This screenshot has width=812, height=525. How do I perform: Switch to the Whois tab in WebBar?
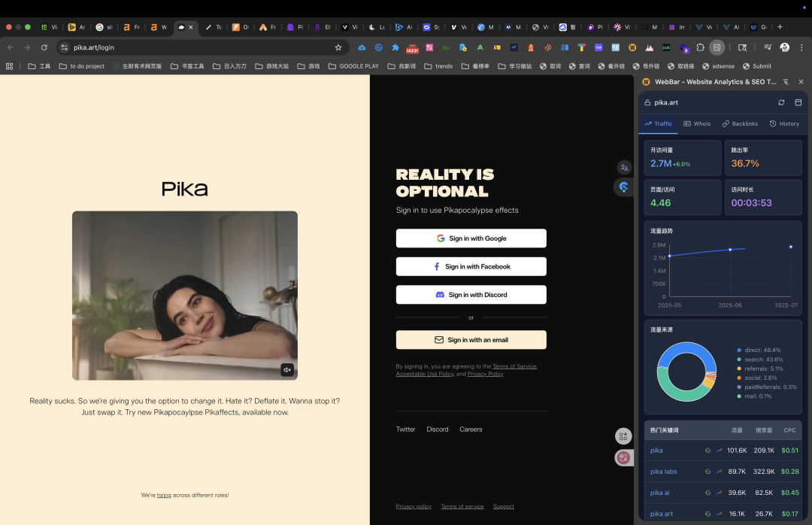coord(697,124)
